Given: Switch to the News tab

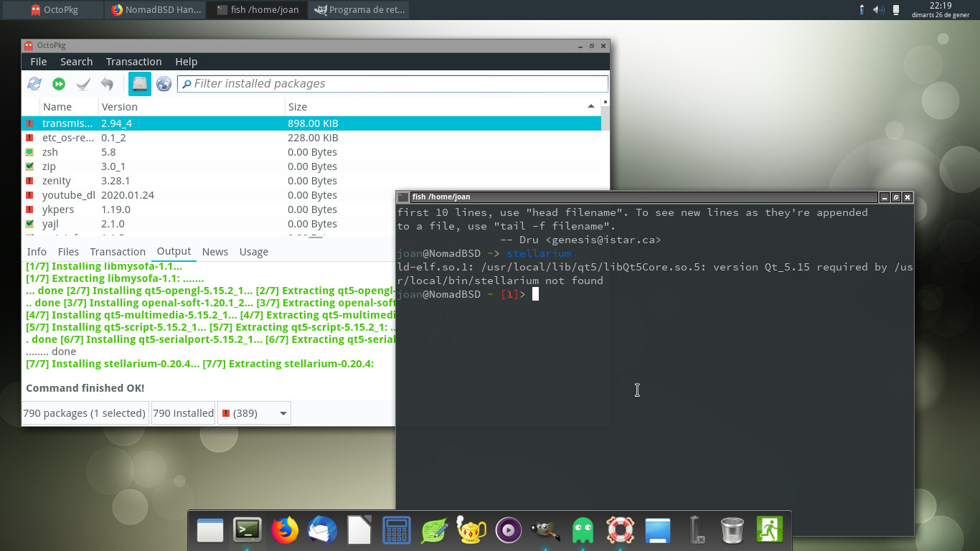Looking at the screenshot, I should pos(215,252).
